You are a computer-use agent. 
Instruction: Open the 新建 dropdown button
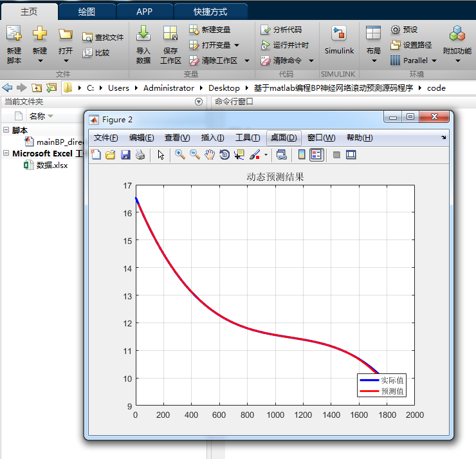40,44
